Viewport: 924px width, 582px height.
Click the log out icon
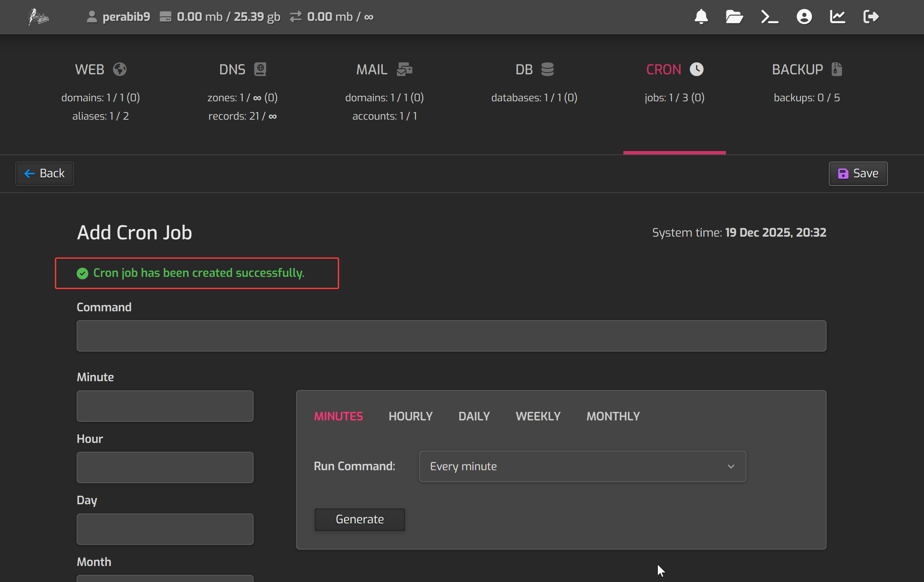(871, 16)
